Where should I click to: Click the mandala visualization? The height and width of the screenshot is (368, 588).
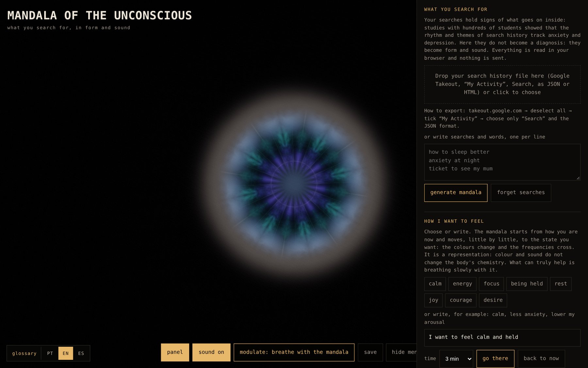coord(294,183)
